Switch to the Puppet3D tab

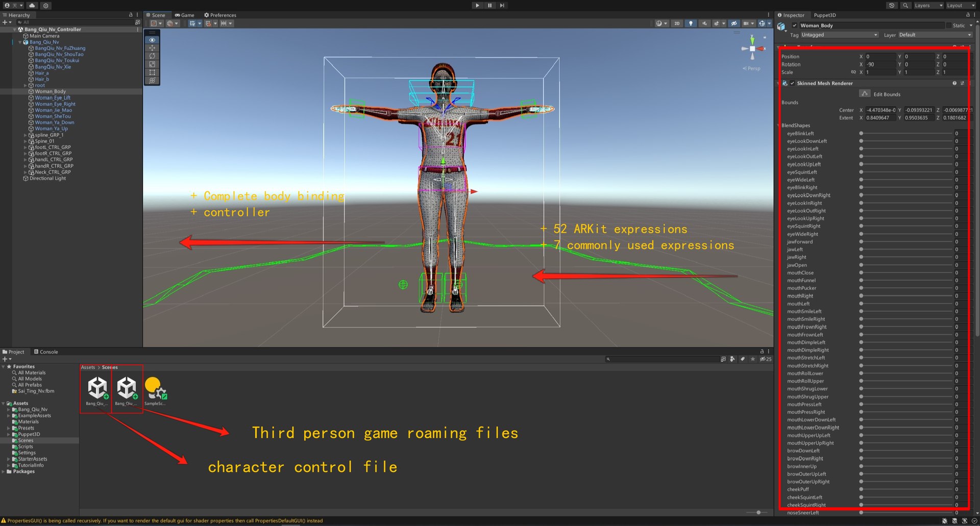[x=825, y=15]
